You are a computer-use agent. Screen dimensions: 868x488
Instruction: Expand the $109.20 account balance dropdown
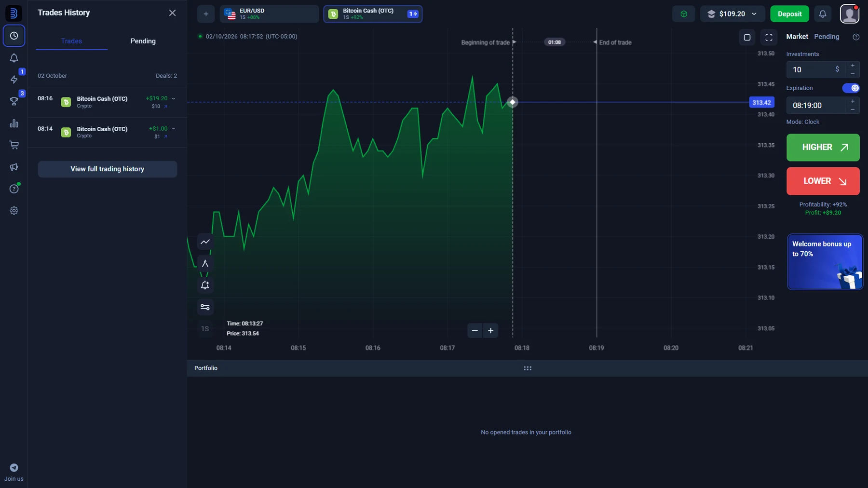click(732, 14)
